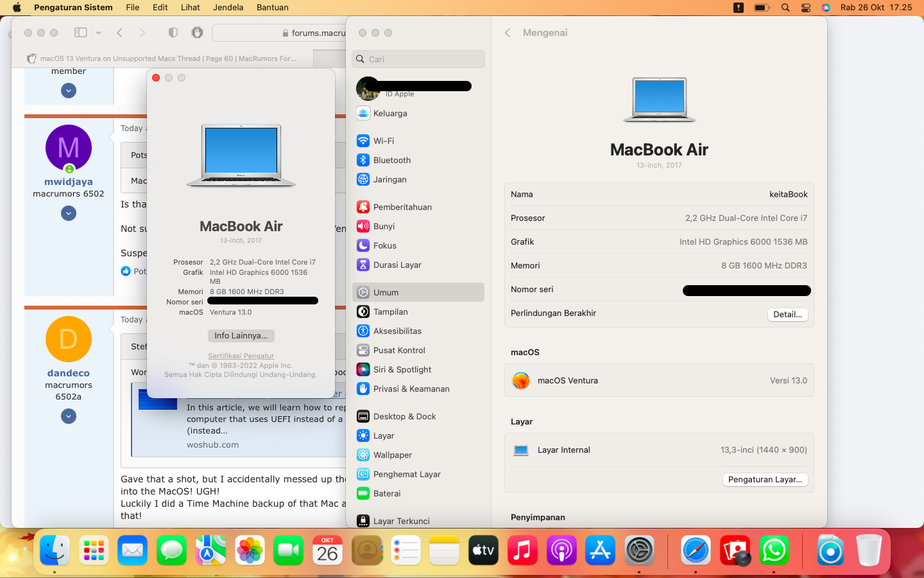Open Privasi & Keamanan settings
Viewport: 924px width, 578px height.
click(418, 389)
